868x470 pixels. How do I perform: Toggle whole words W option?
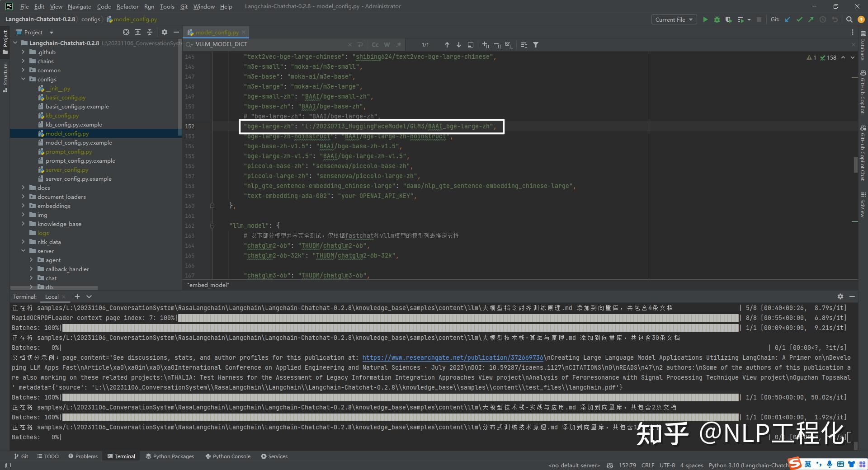387,45
